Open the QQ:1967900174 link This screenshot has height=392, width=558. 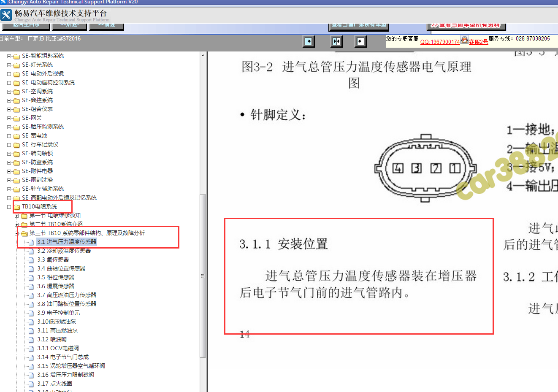440,42
